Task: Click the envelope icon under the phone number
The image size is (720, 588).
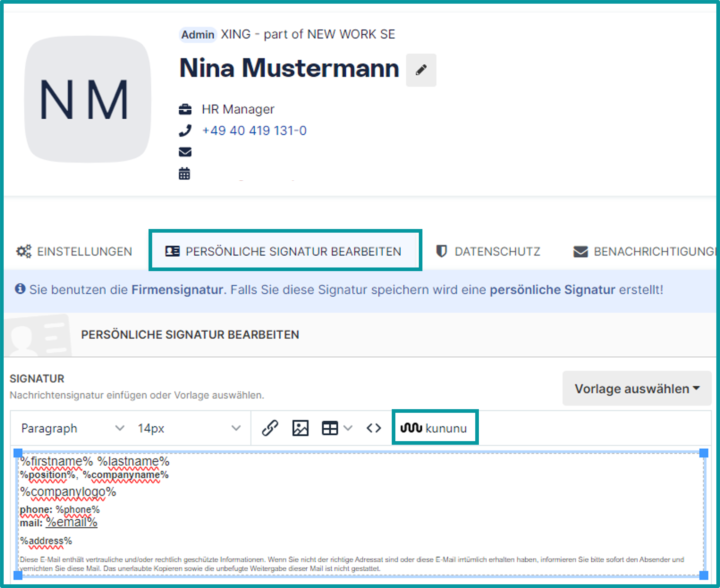Action: tap(185, 152)
